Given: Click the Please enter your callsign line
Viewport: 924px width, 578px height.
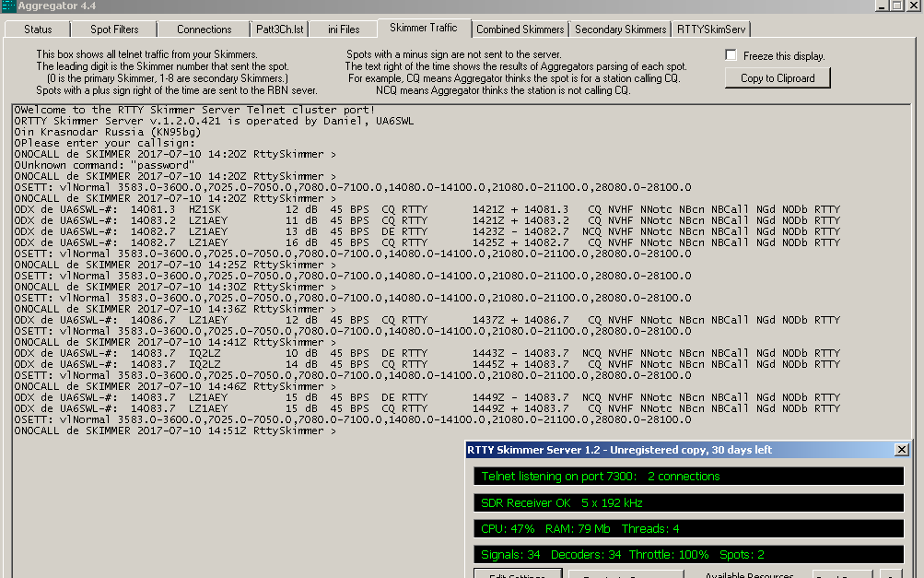Looking at the screenshot, I should [x=104, y=143].
